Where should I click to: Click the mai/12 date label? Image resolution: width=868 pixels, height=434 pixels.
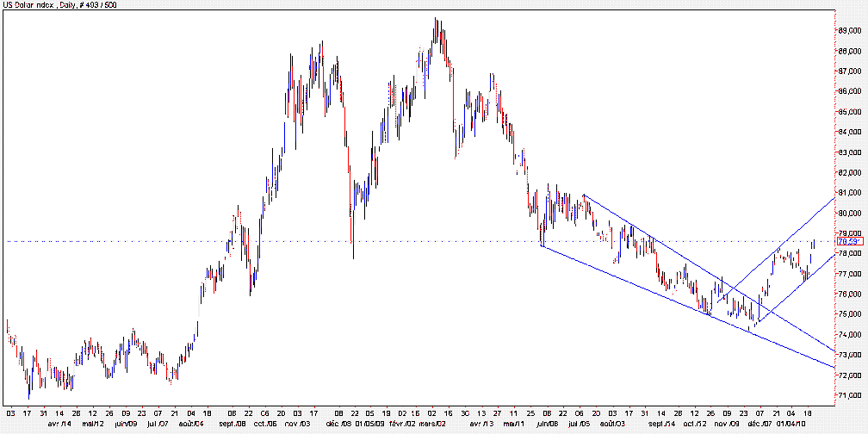coord(94,424)
